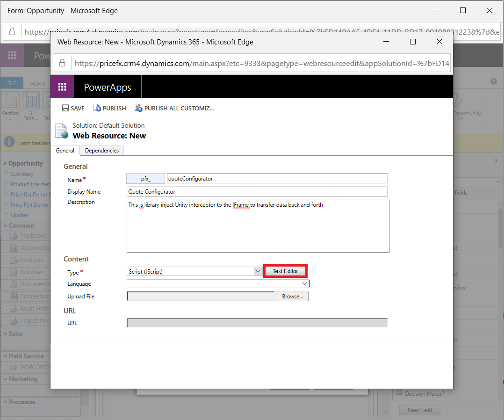Click the quoteConfigurator Name field
This screenshot has width=504, height=420.
click(x=277, y=179)
